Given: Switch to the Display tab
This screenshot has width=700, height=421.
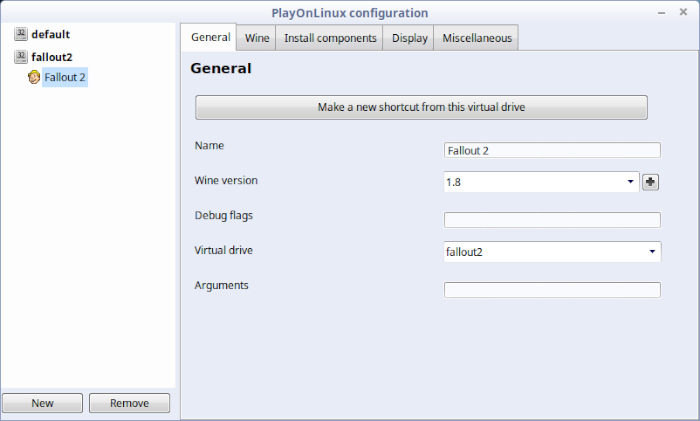Looking at the screenshot, I should coord(409,38).
